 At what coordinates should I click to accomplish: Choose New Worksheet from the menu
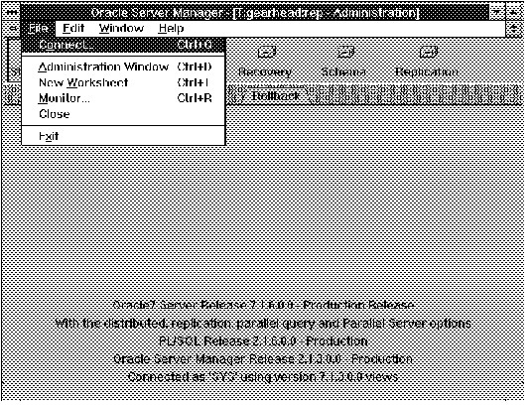(123, 82)
